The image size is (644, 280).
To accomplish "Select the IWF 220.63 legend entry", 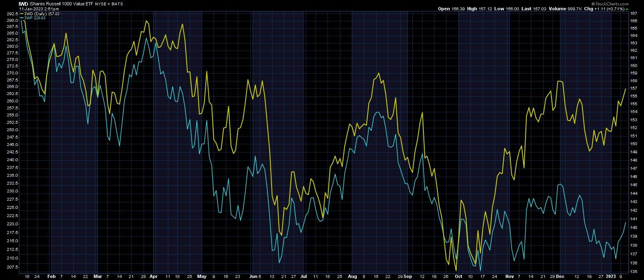I will (32, 18).
